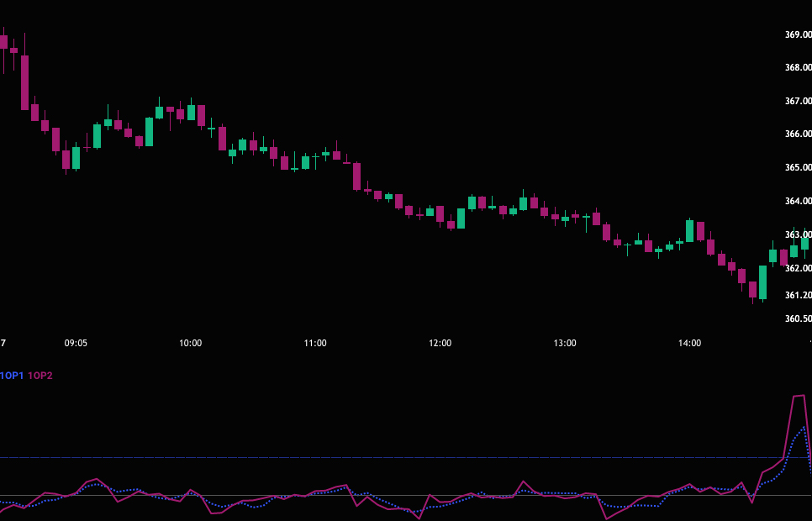Viewport: 812px width, 521px height.
Task: Click the magenta 1OP2 indicator label
Action: click(x=40, y=376)
